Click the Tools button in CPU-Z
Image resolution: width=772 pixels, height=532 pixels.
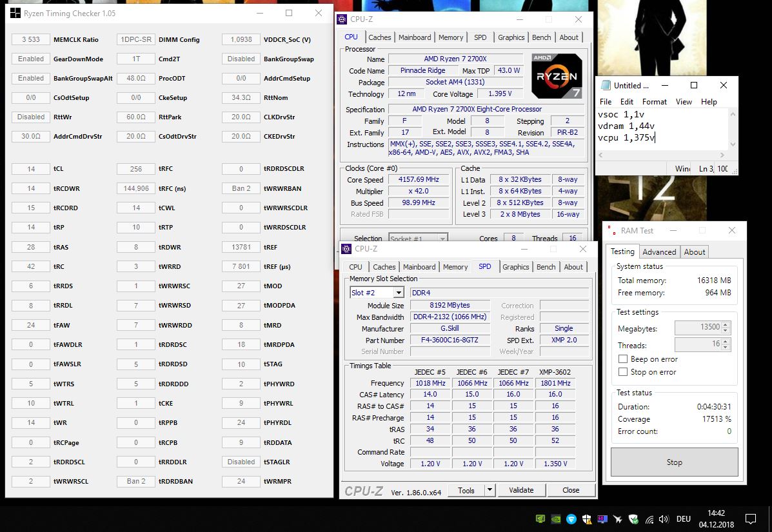[466, 490]
